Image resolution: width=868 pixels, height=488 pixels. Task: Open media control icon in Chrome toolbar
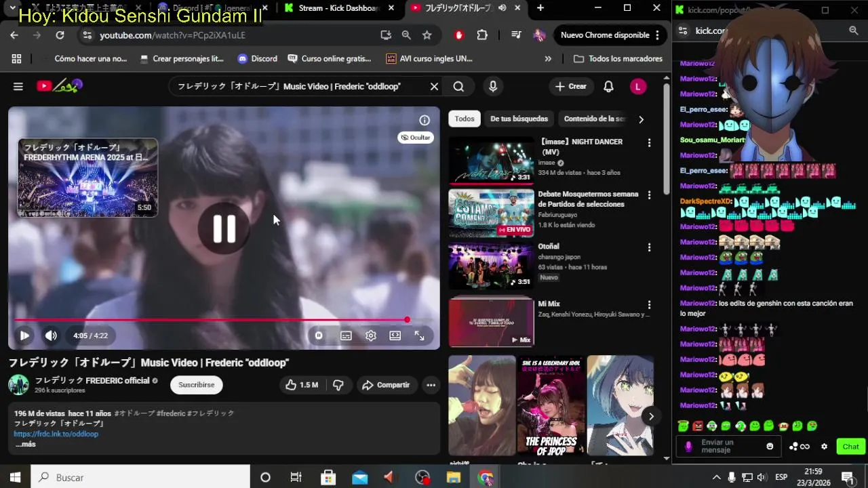(x=516, y=35)
